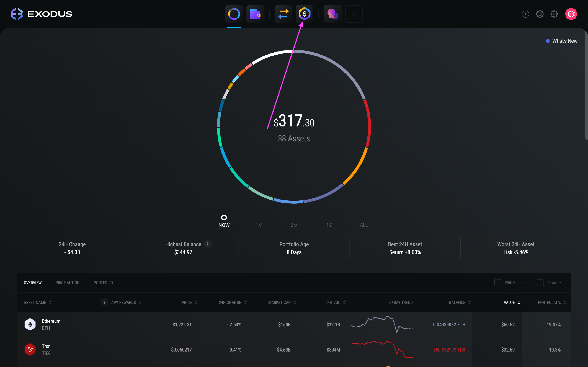Open the support lifebuoy icon
This screenshot has height=367, width=588.
tap(540, 14)
